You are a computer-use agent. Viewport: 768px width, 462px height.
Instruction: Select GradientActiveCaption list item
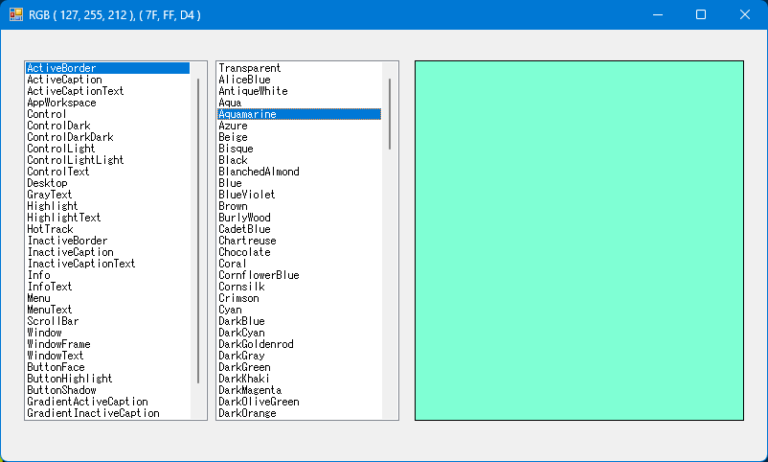[x=93, y=401]
